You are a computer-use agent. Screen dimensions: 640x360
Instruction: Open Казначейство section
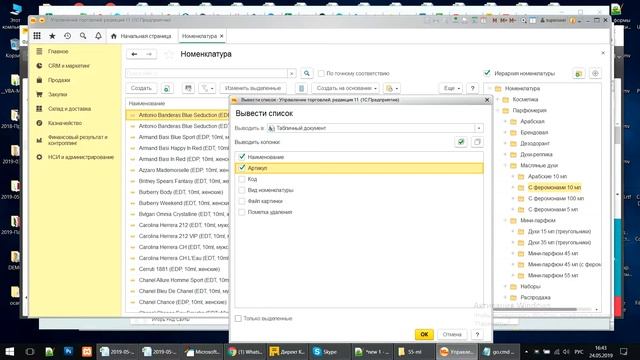(x=65, y=123)
